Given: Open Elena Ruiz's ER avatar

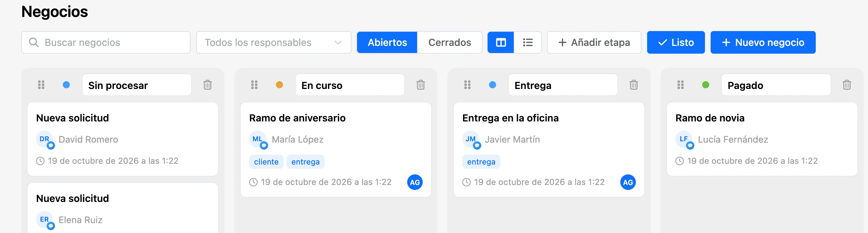Looking at the screenshot, I should point(45,220).
